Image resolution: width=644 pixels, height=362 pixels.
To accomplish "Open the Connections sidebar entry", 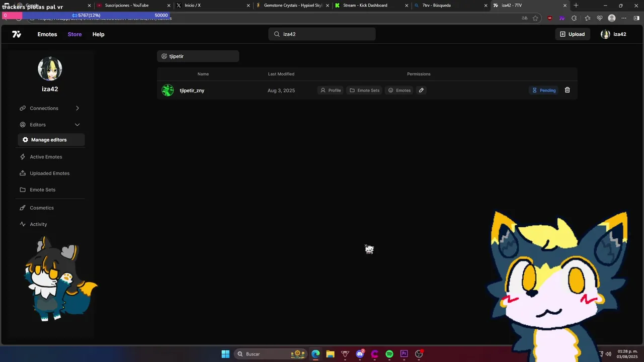I will (50, 108).
